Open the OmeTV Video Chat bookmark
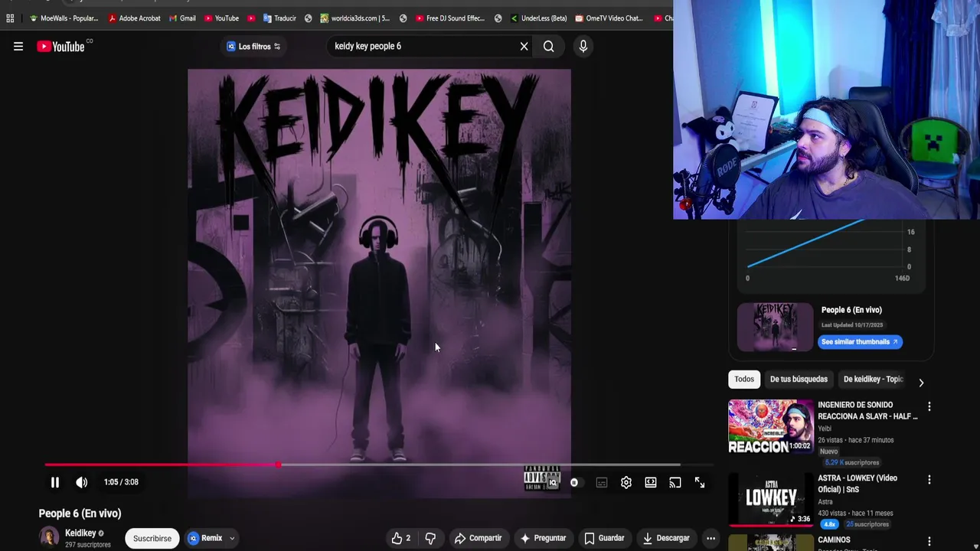The image size is (980, 551). [x=609, y=18]
